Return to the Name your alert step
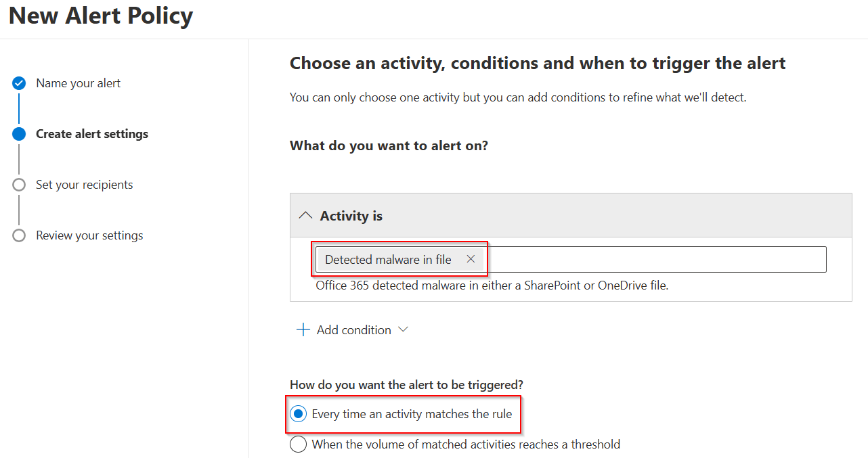868x458 pixels. [79, 83]
